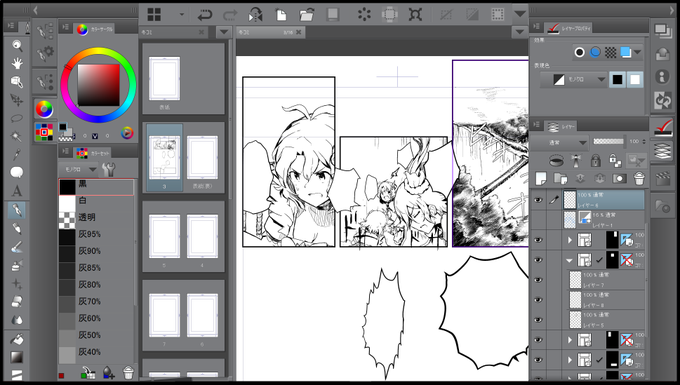Open page 3 thumbnail in page manager

coord(164,158)
